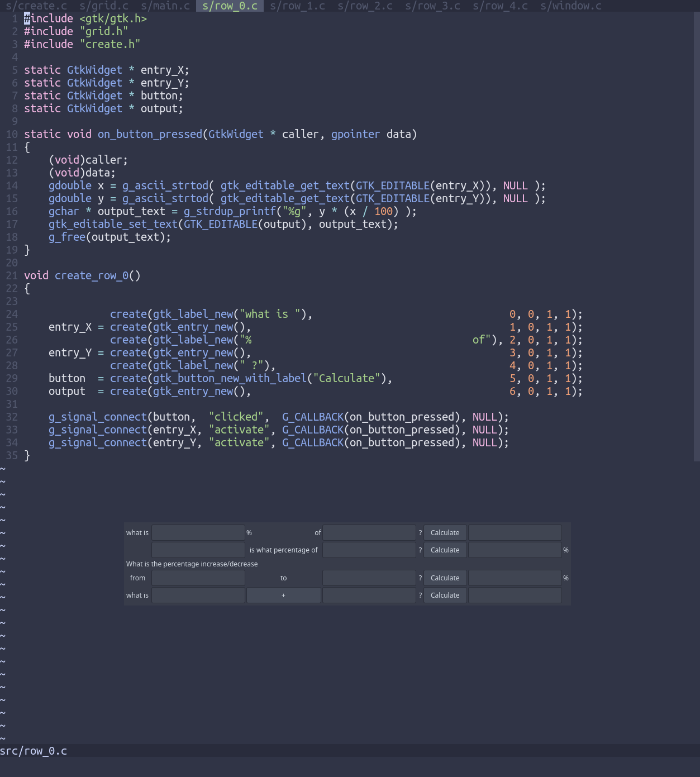Click the "clicked" string on line 32
Screen dimensions: 700x777
tap(236, 417)
